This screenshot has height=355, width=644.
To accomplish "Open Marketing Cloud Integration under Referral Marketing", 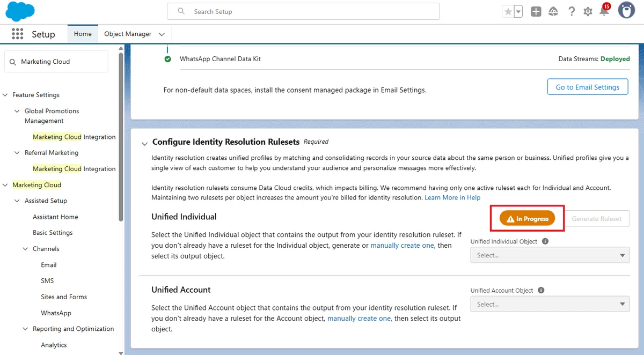I will pyautogui.click(x=74, y=168).
